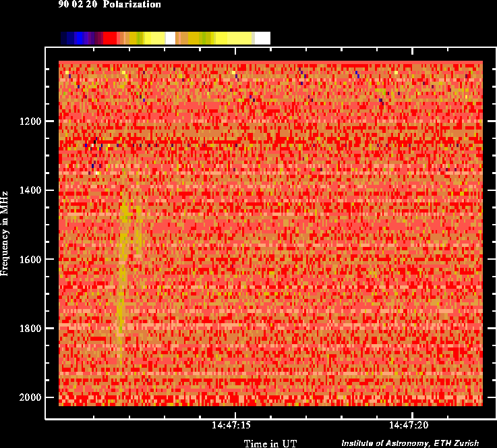Click the white pixel near 1350 MHz at left
Screen dimensions: 497x448
[97, 173]
